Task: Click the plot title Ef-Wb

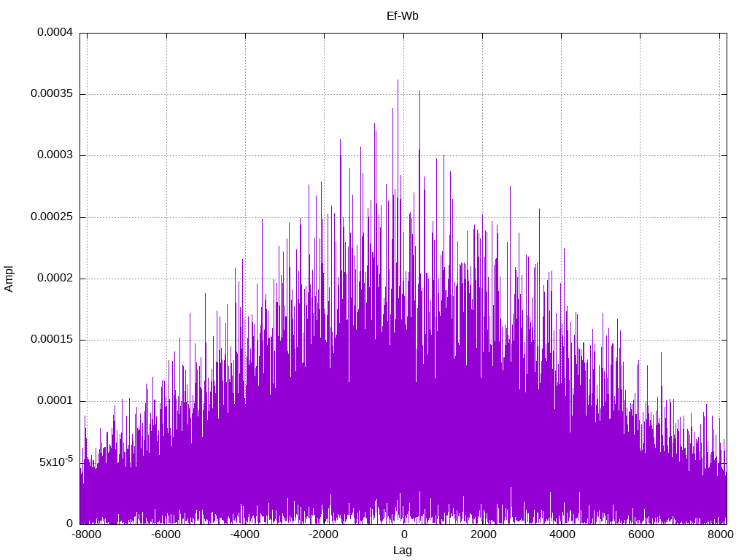Action: coord(403,16)
